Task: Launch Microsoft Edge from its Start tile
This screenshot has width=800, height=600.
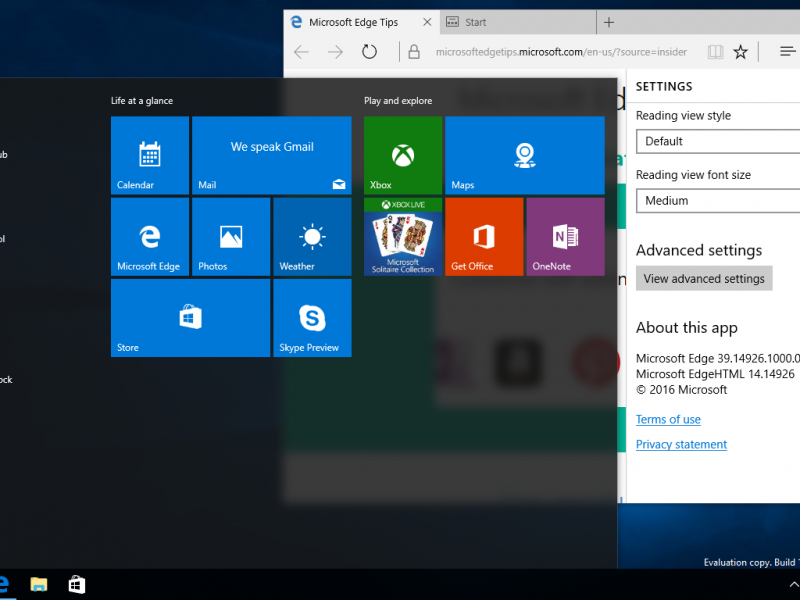Action: tap(150, 237)
